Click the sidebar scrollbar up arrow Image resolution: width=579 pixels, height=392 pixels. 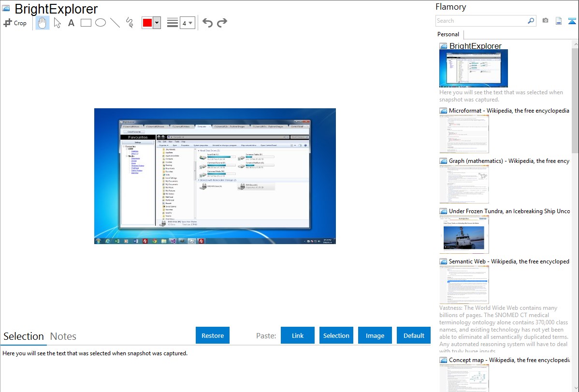575,44
